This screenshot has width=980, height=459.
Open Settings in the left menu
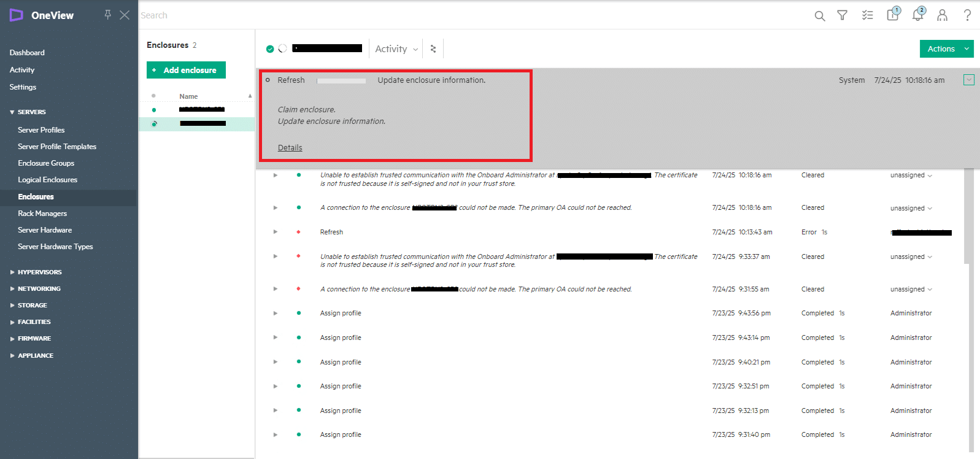[x=23, y=87]
